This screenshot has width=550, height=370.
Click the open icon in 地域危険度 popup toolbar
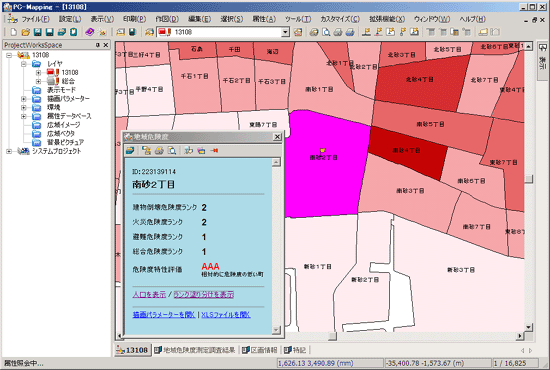tap(130, 151)
